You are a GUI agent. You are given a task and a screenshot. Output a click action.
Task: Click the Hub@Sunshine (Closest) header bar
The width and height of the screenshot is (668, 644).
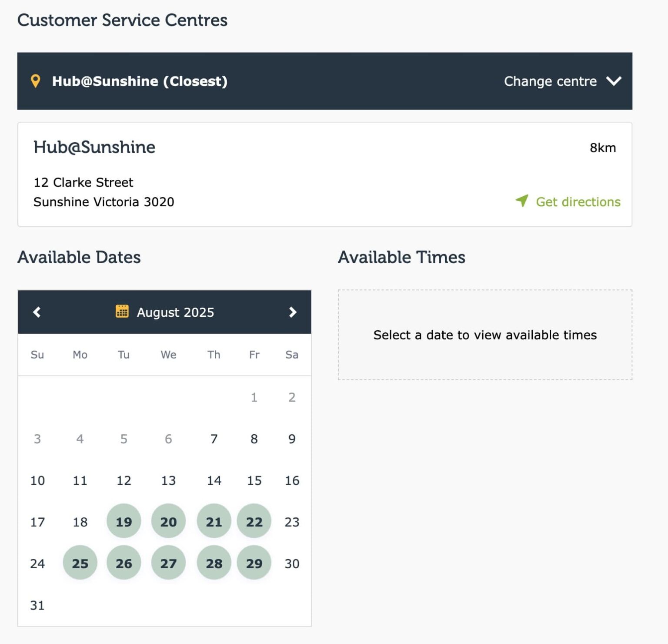pos(304,81)
